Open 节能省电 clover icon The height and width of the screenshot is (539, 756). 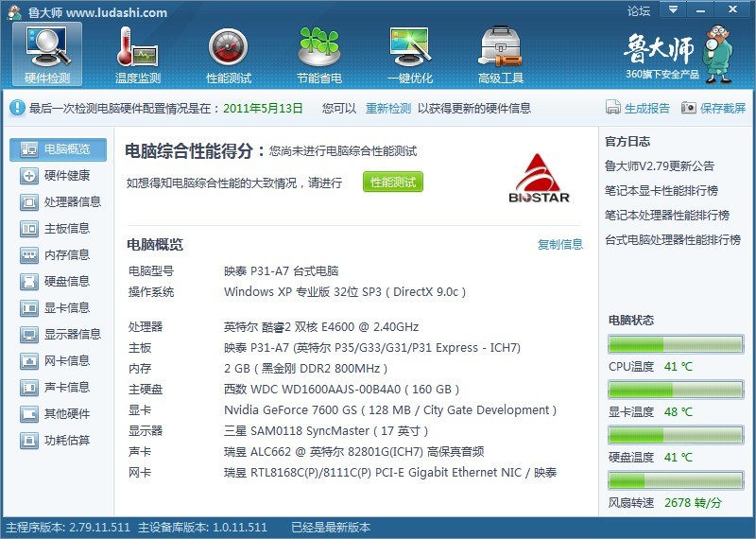click(x=318, y=46)
